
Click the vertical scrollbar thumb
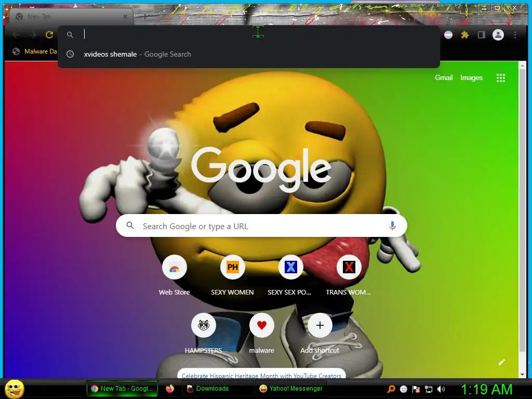click(523, 210)
